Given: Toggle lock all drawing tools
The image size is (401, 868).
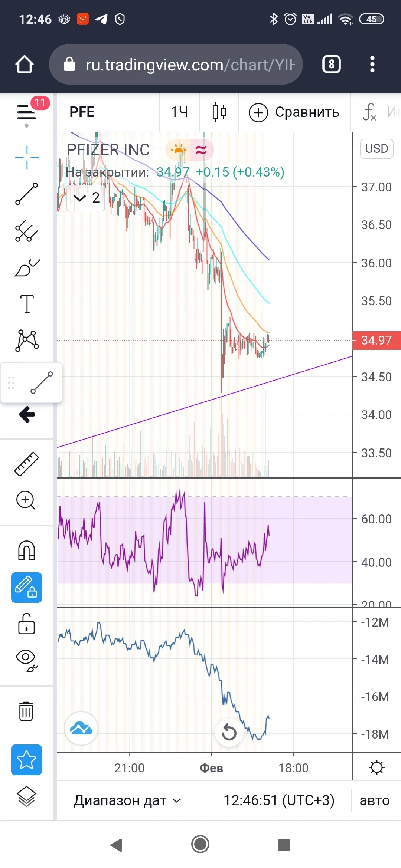Looking at the screenshot, I should click(x=26, y=624).
